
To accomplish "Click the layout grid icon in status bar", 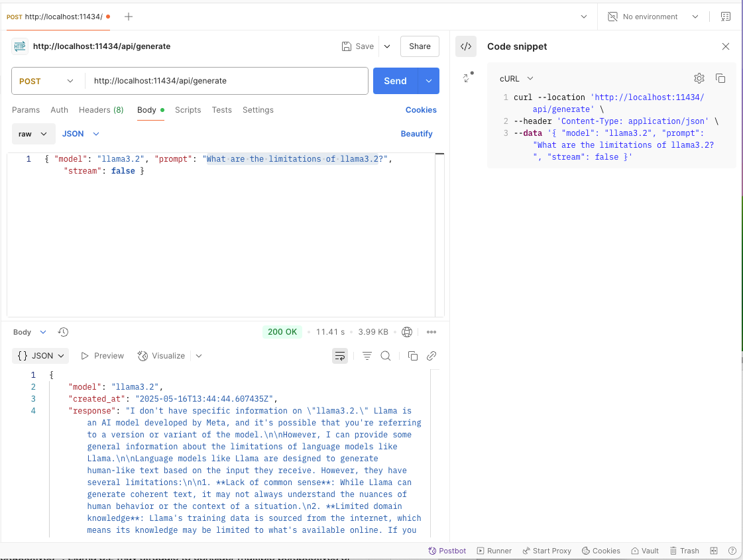I will click(x=714, y=551).
